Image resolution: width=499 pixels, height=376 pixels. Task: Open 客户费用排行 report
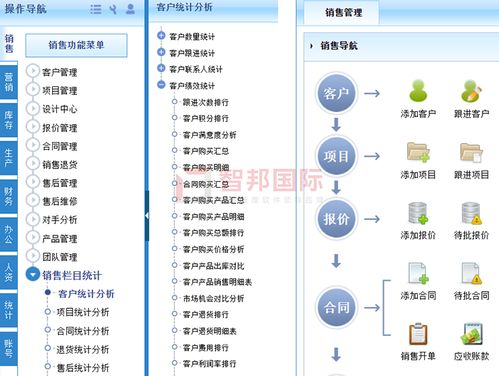[206, 348]
